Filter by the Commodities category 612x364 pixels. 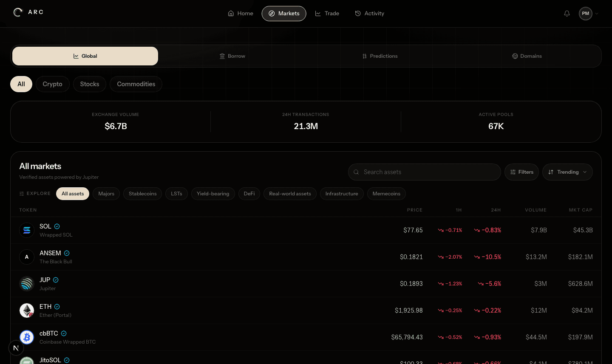coord(136,84)
